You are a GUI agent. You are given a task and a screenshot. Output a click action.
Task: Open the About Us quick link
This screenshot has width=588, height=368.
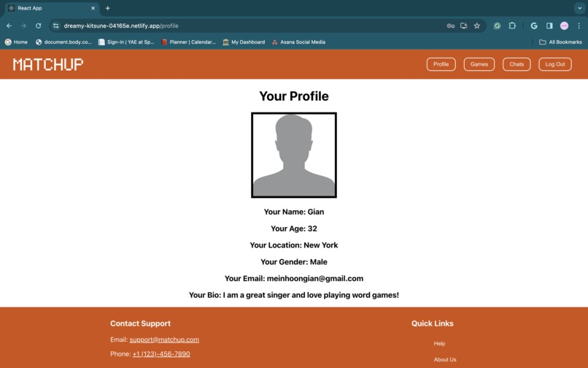pyautogui.click(x=445, y=359)
